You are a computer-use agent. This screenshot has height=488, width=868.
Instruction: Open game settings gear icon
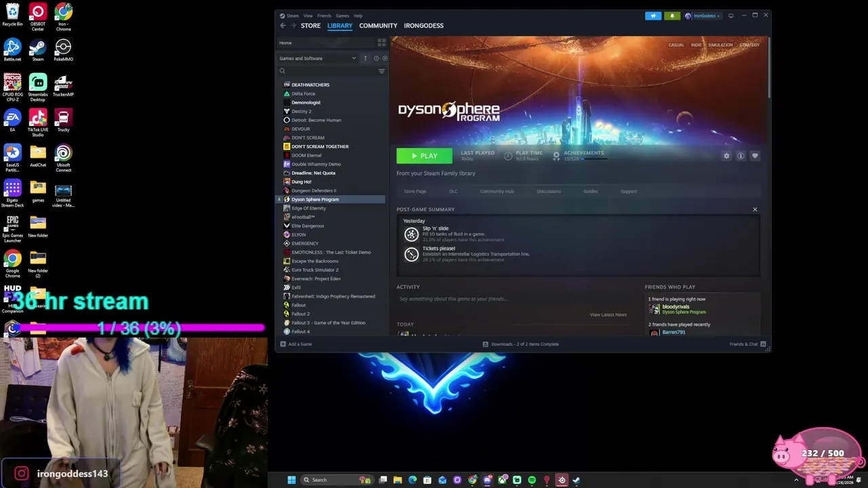[726, 156]
